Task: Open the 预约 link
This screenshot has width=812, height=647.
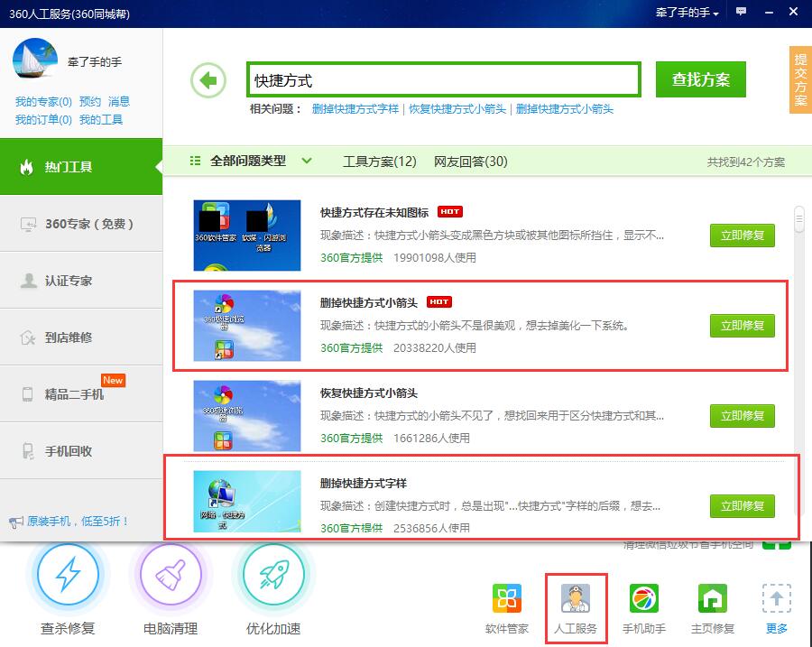Action: (x=90, y=102)
